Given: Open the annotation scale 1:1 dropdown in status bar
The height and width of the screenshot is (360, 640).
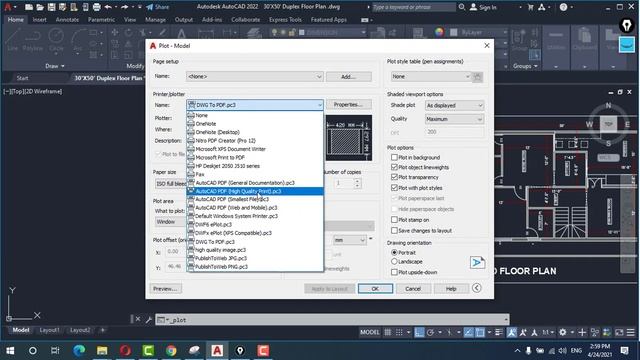Looking at the screenshot, I should (x=548, y=332).
